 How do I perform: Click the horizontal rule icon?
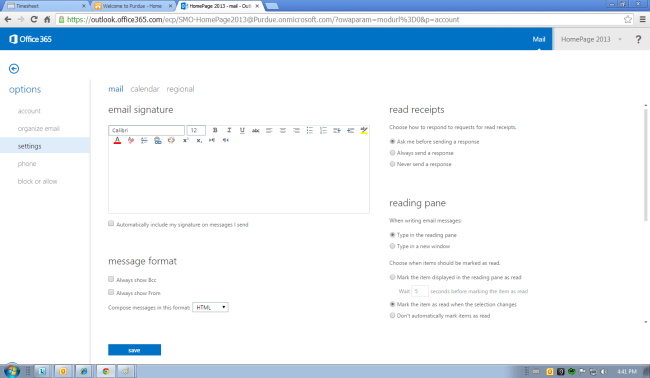[144, 141]
